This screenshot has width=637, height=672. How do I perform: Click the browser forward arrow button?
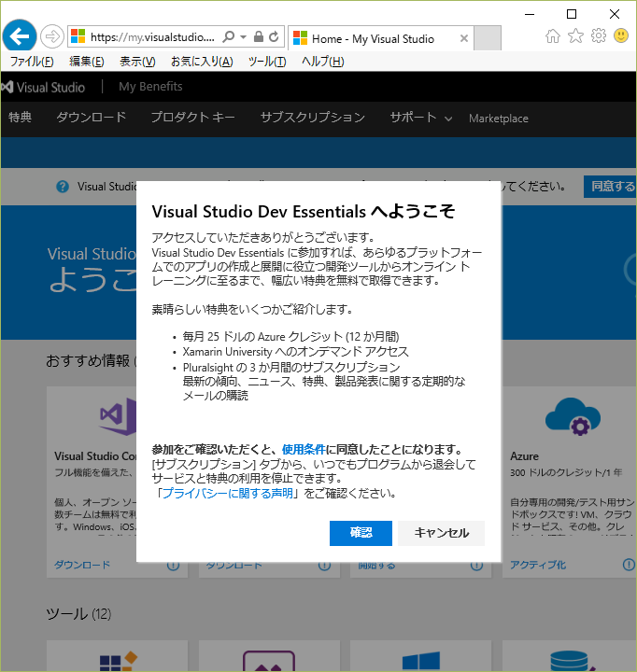[x=52, y=36]
